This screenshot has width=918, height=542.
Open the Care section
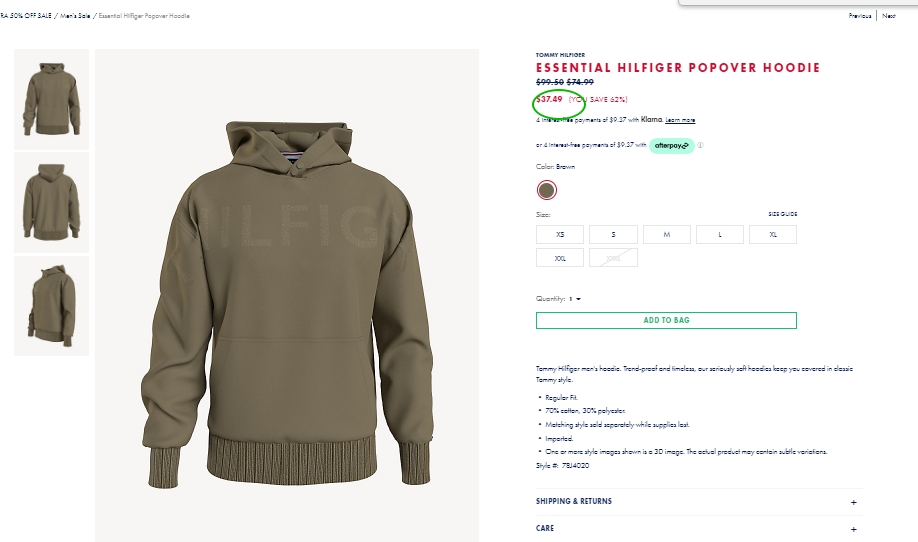pos(545,528)
